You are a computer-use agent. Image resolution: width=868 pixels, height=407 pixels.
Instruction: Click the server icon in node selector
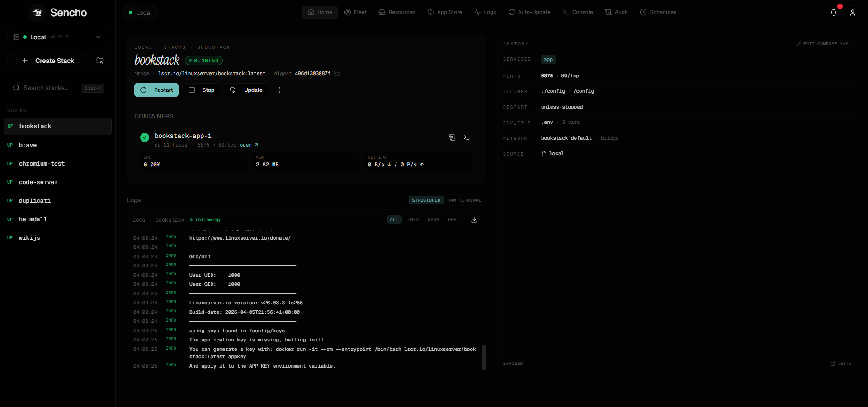[16, 37]
